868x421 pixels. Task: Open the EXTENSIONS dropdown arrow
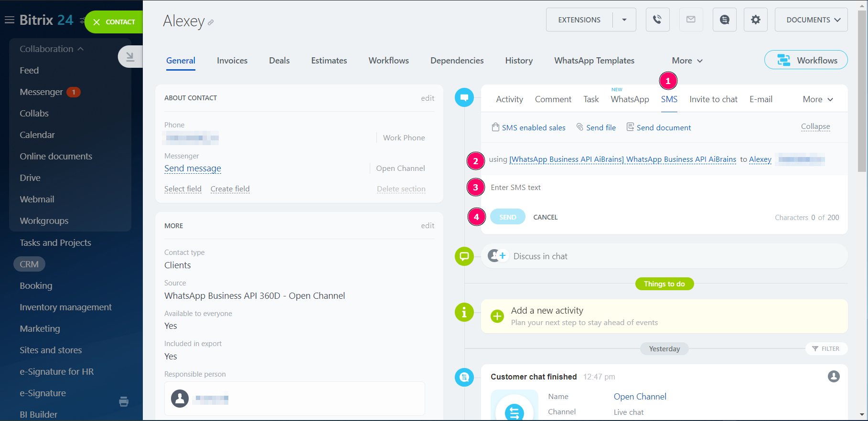click(x=624, y=20)
